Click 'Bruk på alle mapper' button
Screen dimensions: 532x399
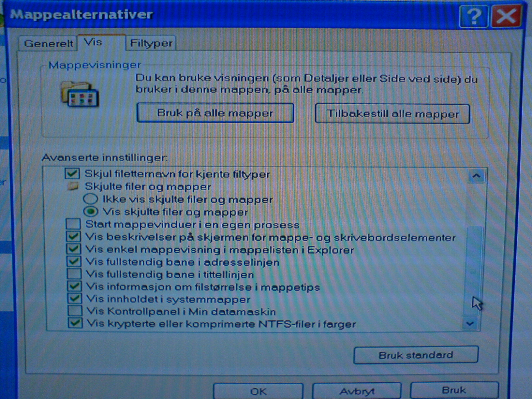tap(215, 113)
